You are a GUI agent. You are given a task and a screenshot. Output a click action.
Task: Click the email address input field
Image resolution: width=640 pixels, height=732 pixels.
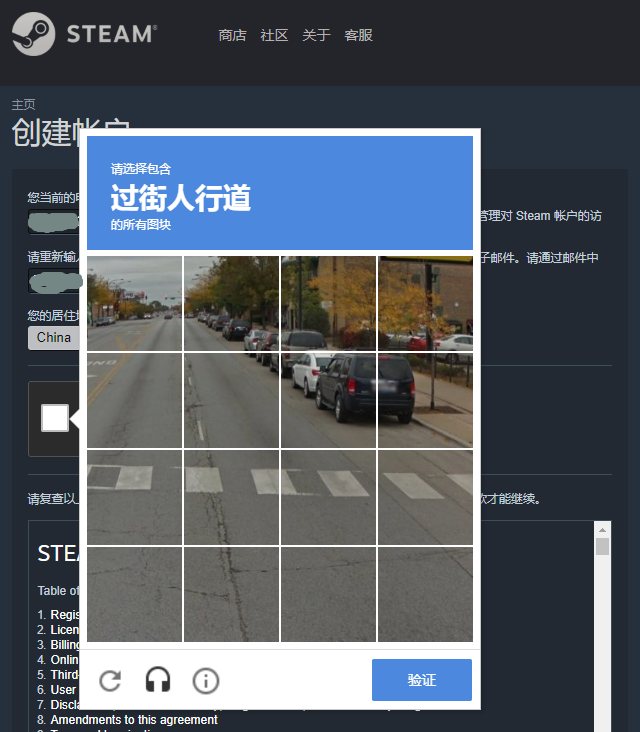54,222
